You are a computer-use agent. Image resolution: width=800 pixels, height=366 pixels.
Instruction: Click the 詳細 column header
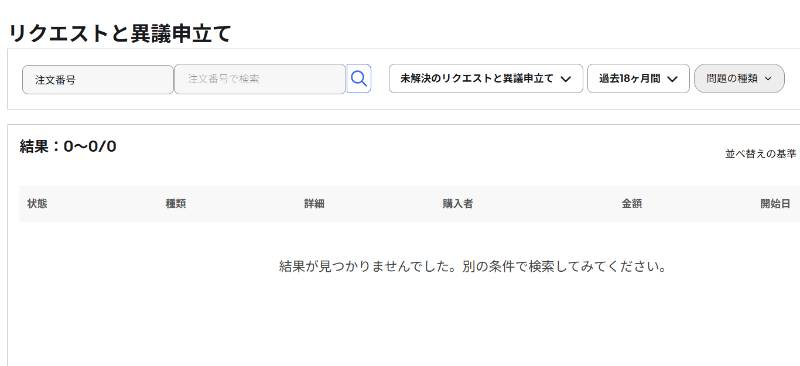(314, 204)
